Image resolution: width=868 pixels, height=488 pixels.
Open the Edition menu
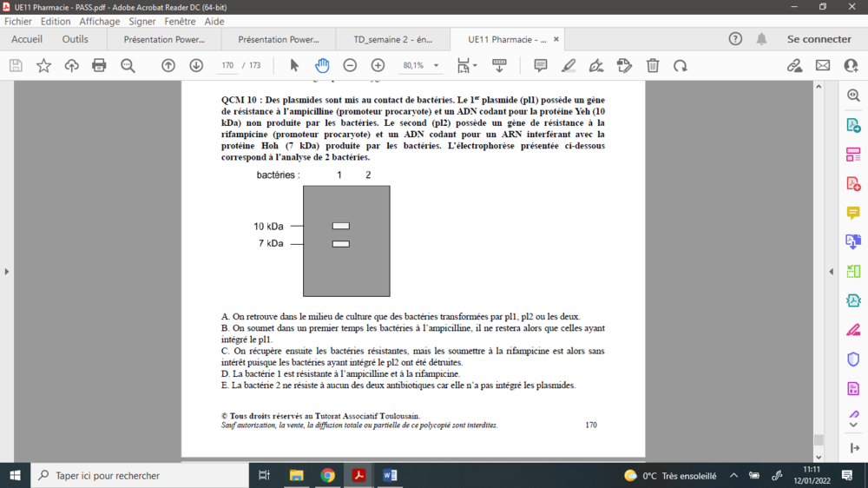point(56,21)
